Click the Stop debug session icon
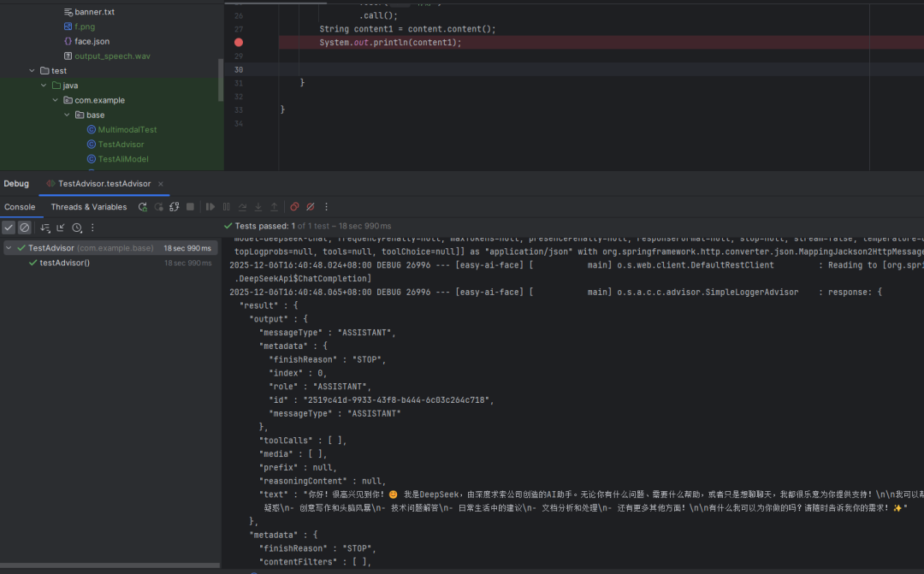This screenshot has height=574, width=924. [x=190, y=207]
